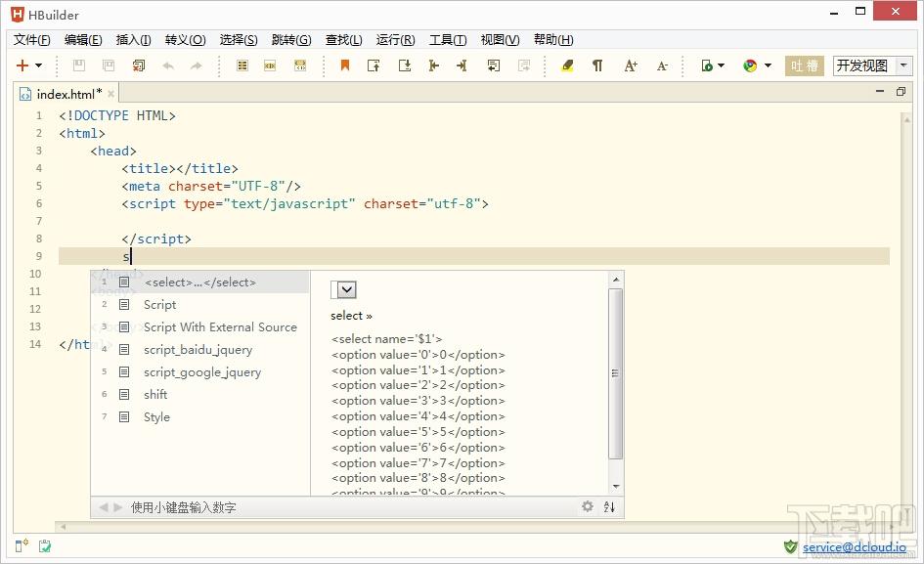
Task: Open the 运行(R) menu
Action: (x=395, y=39)
